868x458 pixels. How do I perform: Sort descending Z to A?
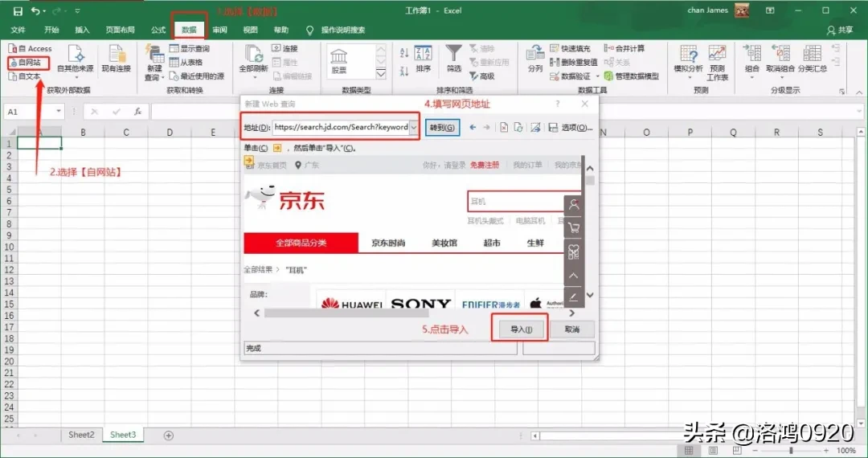pos(404,71)
